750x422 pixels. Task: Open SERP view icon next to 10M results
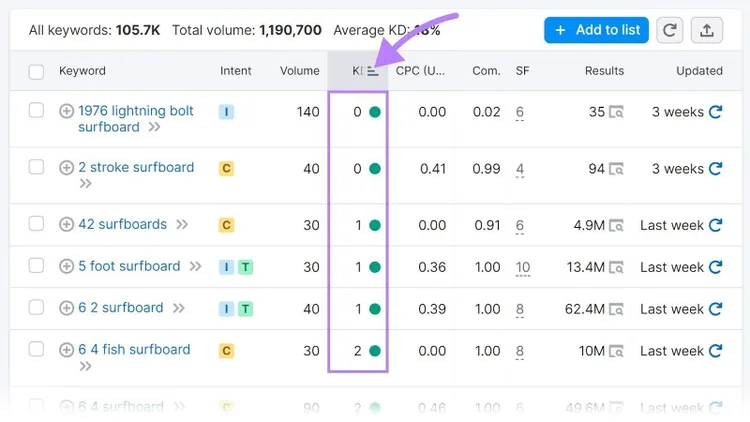tap(616, 351)
